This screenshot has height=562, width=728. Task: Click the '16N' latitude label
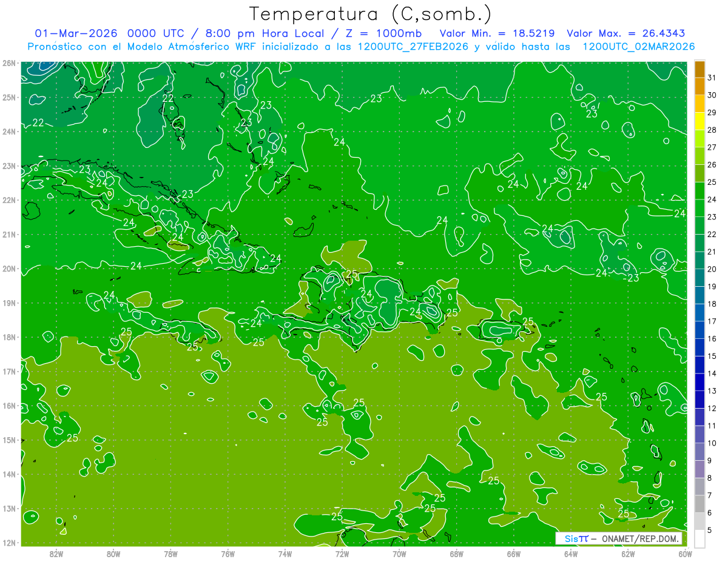(x=8, y=406)
